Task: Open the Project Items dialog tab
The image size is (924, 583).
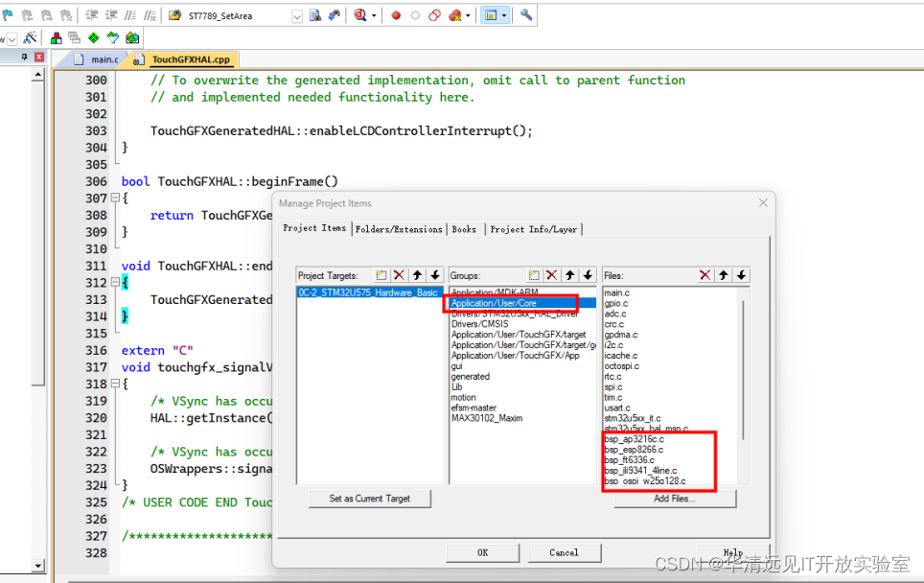Action: coord(314,228)
